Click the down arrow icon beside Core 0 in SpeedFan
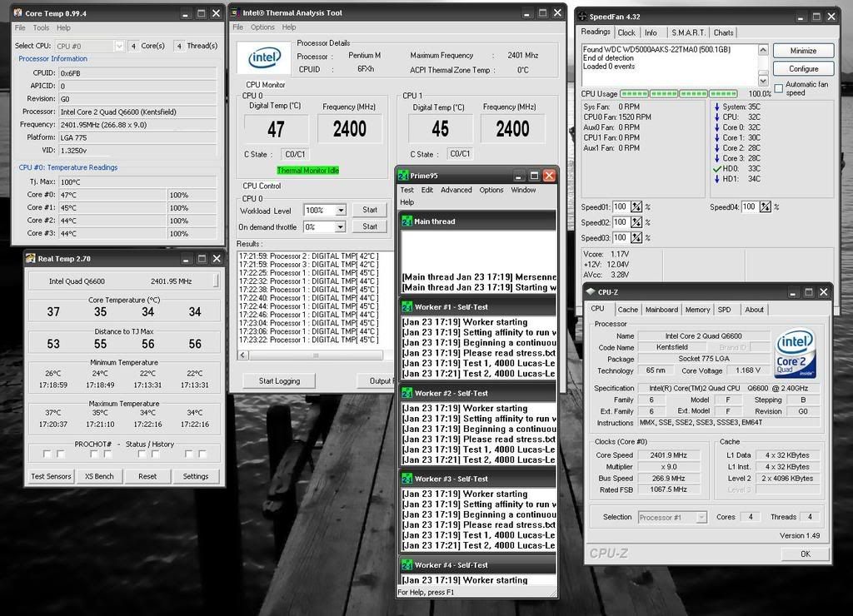 [x=717, y=127]
